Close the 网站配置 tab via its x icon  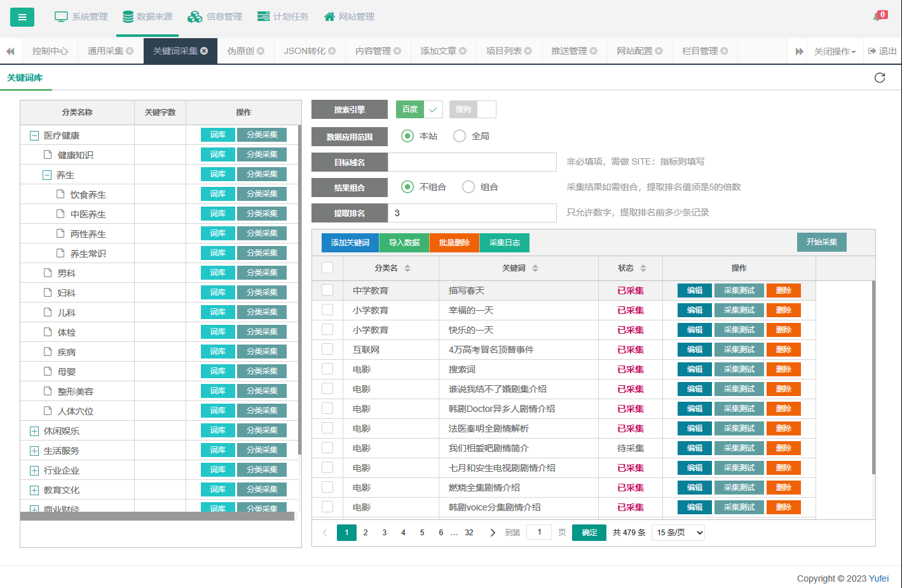(x=659, y=51)
